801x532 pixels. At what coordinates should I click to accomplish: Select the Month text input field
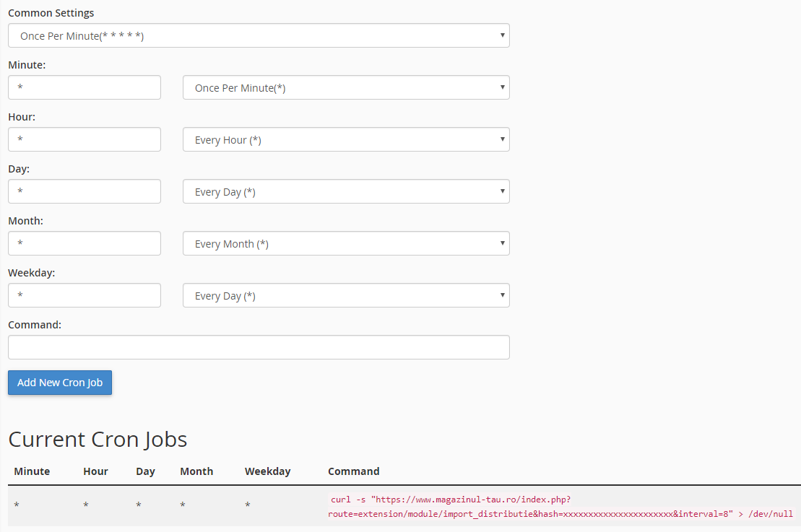point(85,243)
